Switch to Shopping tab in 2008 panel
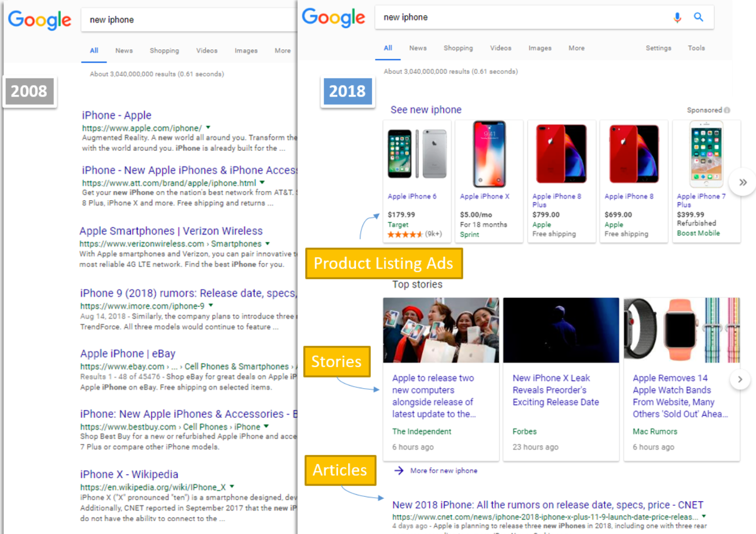 pos(164,51)
